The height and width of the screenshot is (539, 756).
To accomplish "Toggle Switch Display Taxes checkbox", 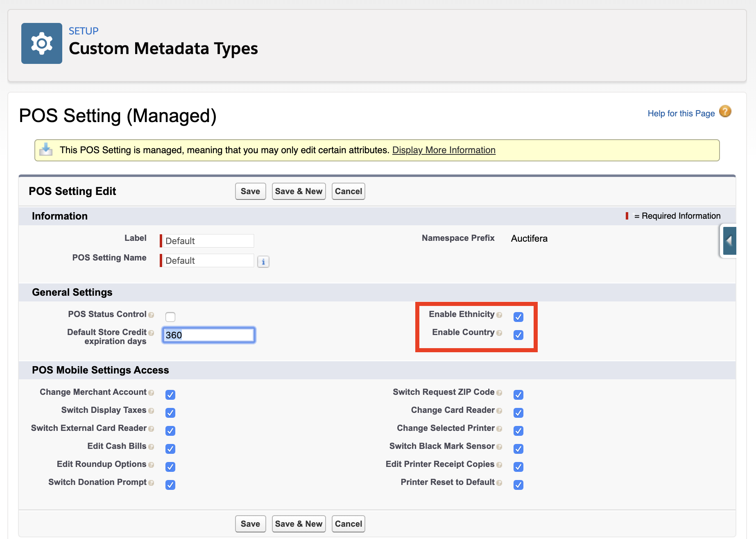I will 170,413.
